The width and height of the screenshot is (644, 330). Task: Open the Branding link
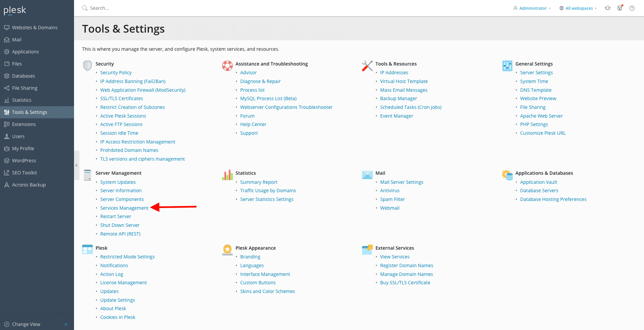(x=250, y=257)
